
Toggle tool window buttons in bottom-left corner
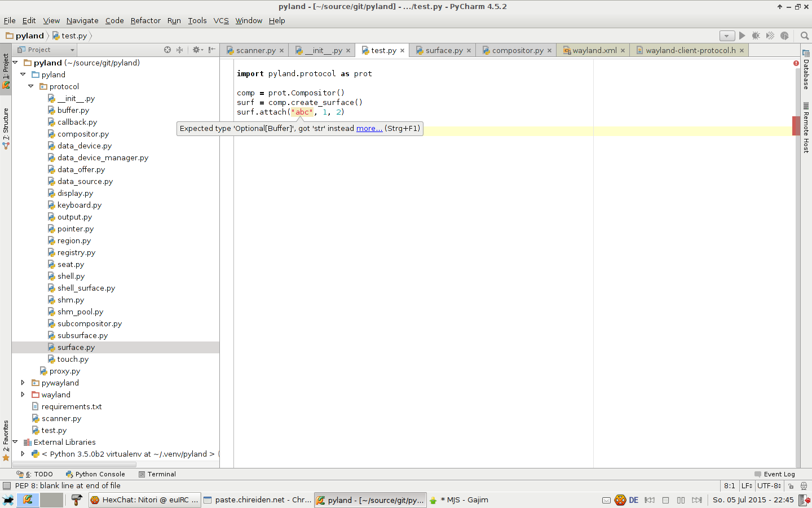[6, 486]
